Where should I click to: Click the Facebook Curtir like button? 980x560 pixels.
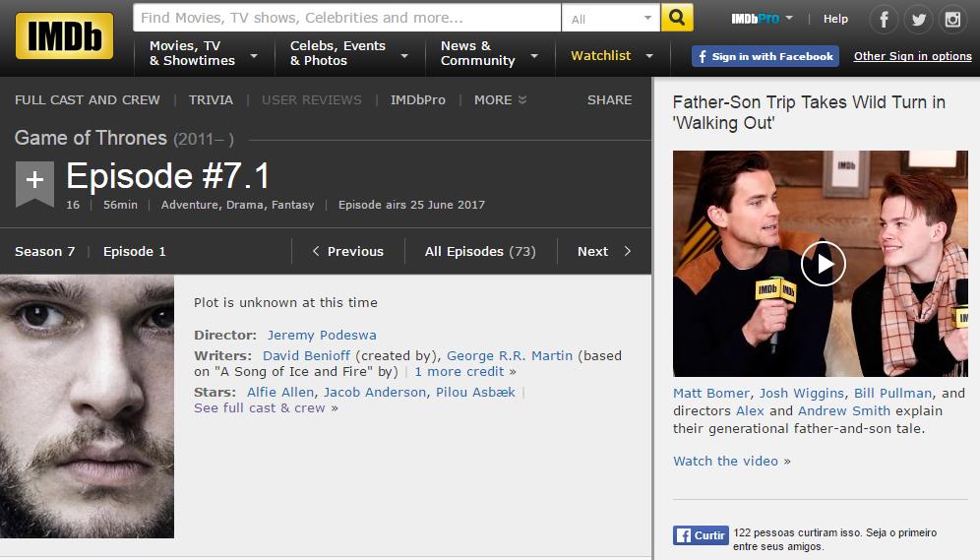pos(701,535)
